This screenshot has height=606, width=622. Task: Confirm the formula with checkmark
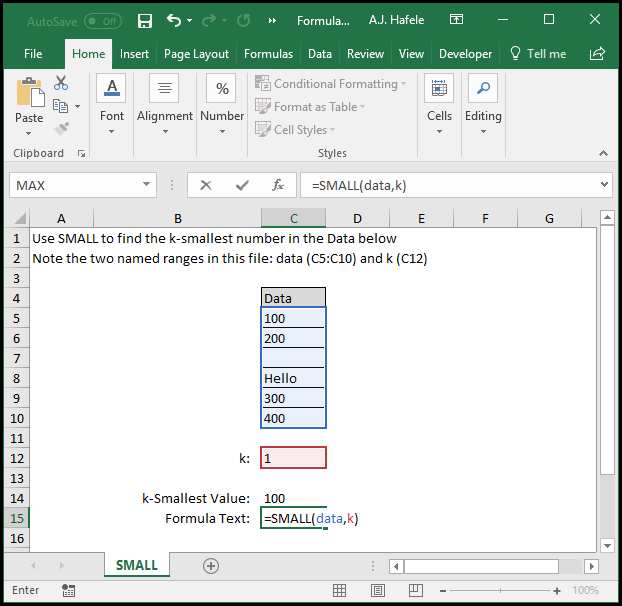coord(242,185)
